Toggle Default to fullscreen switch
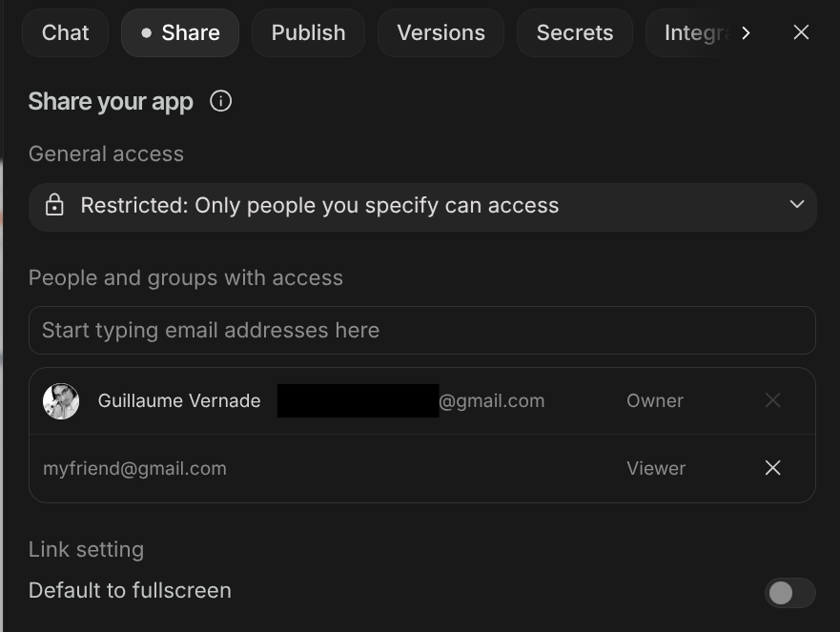The width and height of the screenshot is (840, 632). tap(789, 593)
